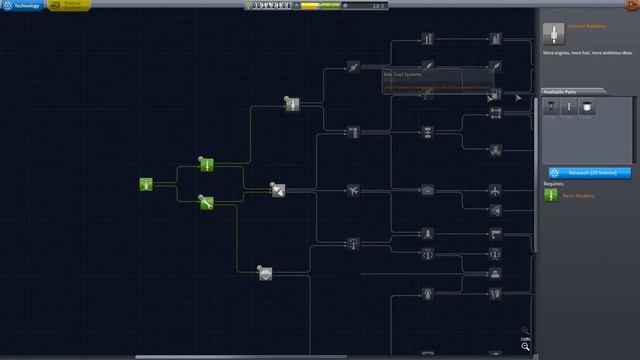Screen dimensions: 640x360
Task: Select the Specialized Construction four-connector node
Action: click(496, 113)
